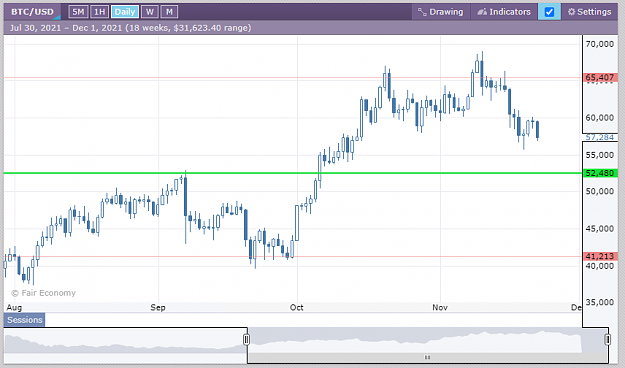Uncheck the blue toolbar checkbox
The width and height of the screenshot is (625, 368).
pos(549,12)
